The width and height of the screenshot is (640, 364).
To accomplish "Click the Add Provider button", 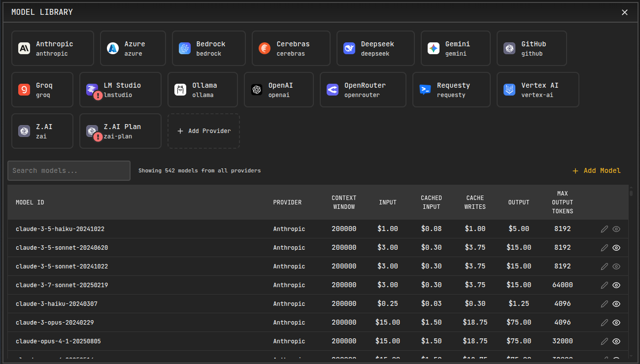I will coord(203,131).
